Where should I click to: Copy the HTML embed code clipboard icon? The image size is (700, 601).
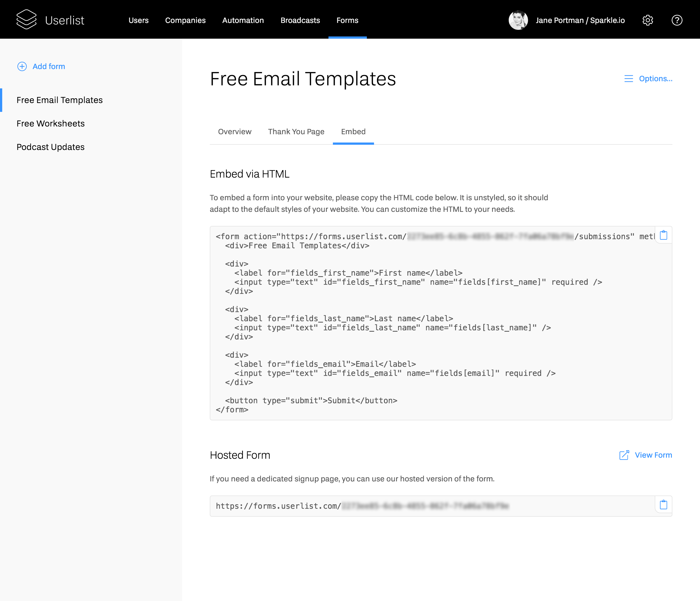tap(663, 235)
